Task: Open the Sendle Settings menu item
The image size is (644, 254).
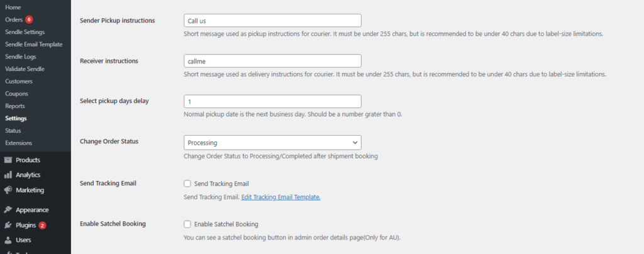Action: pyautogui.click(x=25, y=31)
